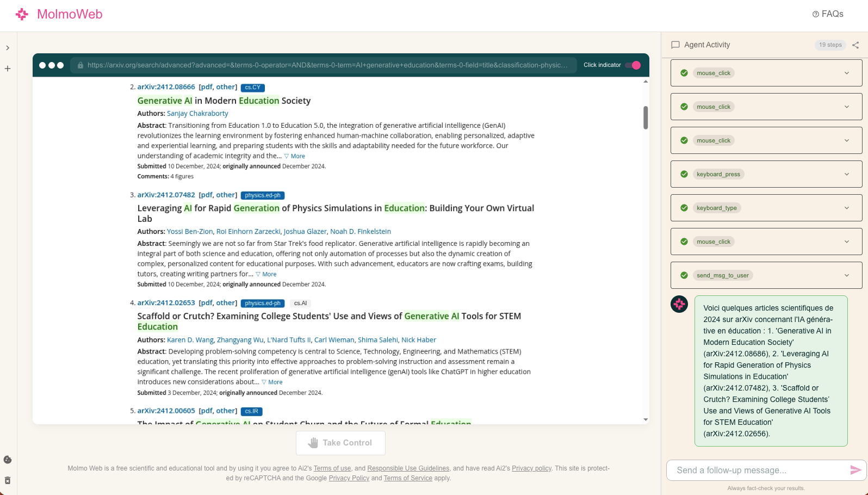Click the send message arrow icon
This screenshot has width=868, height=495.
(x=855, y=470)
